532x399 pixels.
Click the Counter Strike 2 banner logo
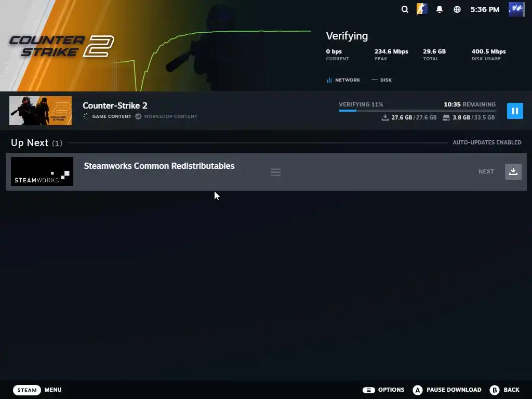pos(61,46)
